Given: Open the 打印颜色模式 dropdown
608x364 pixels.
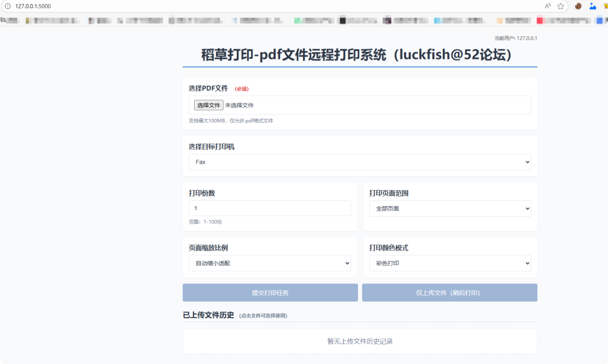Looking at the screenshot, I should [449, 263].
